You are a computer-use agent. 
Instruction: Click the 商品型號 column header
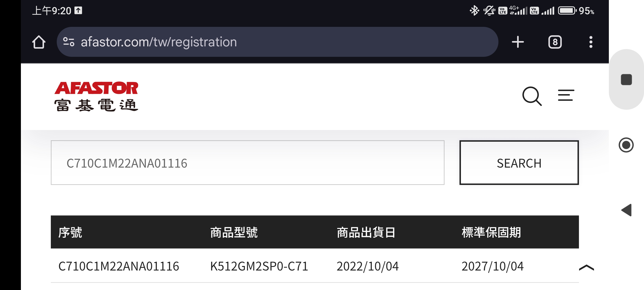tap(234, 232)
